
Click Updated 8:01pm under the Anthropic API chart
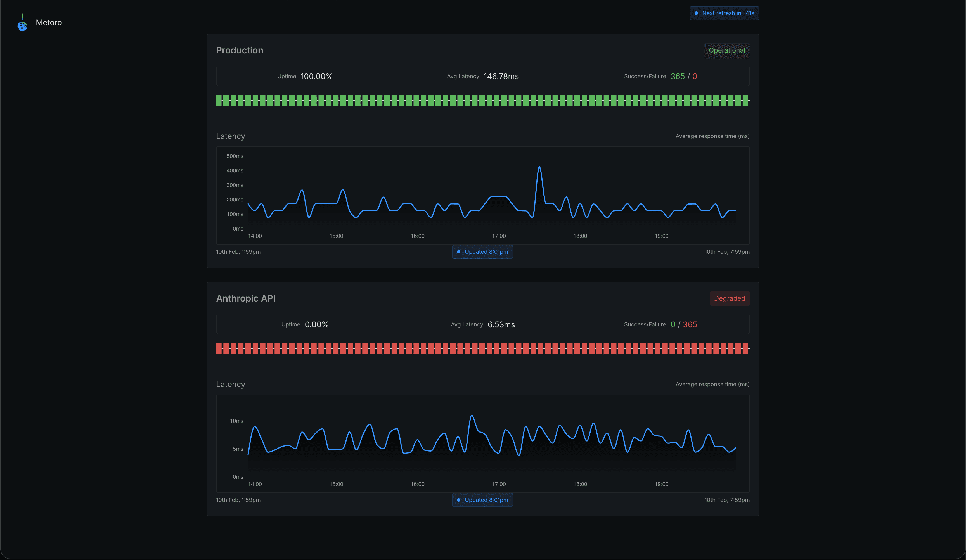click(x=482, y=500)
